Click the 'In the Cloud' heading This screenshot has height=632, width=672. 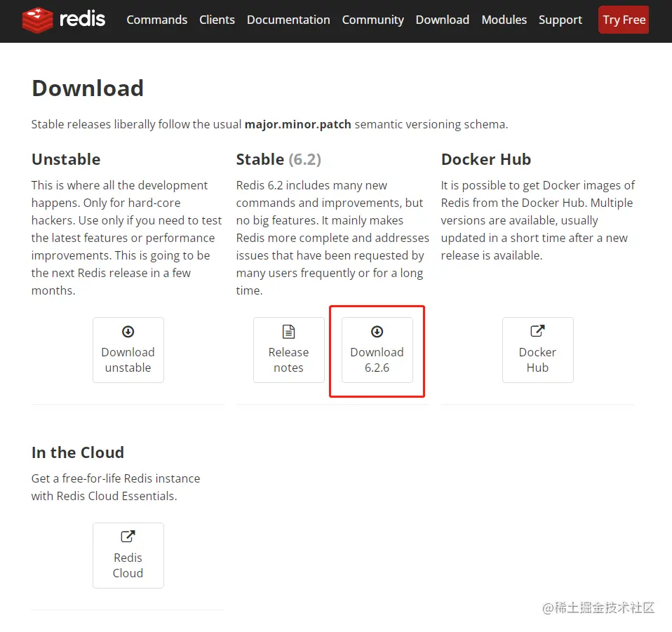[x=78, y=452]
